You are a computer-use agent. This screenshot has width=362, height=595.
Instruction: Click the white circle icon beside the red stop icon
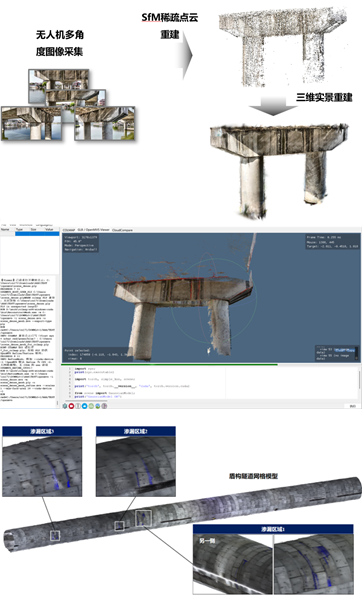(78, 406)
